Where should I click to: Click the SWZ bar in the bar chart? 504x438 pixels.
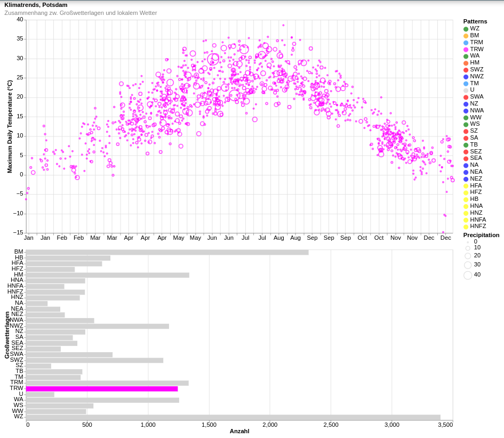pos(94,360)
